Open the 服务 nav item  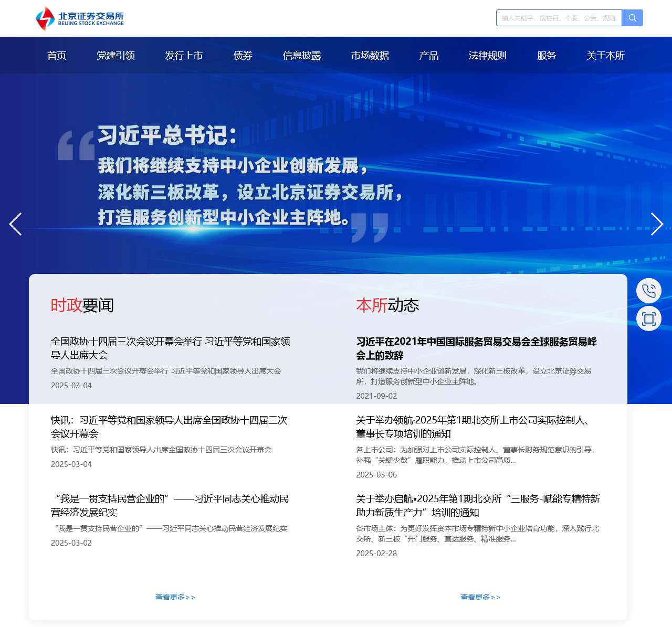(x=547, y=56)
